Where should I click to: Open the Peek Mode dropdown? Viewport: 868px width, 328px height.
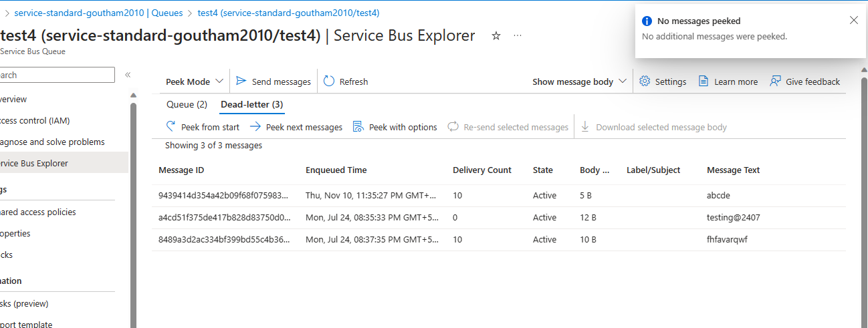pyautogui.click(x=195, y=81)
